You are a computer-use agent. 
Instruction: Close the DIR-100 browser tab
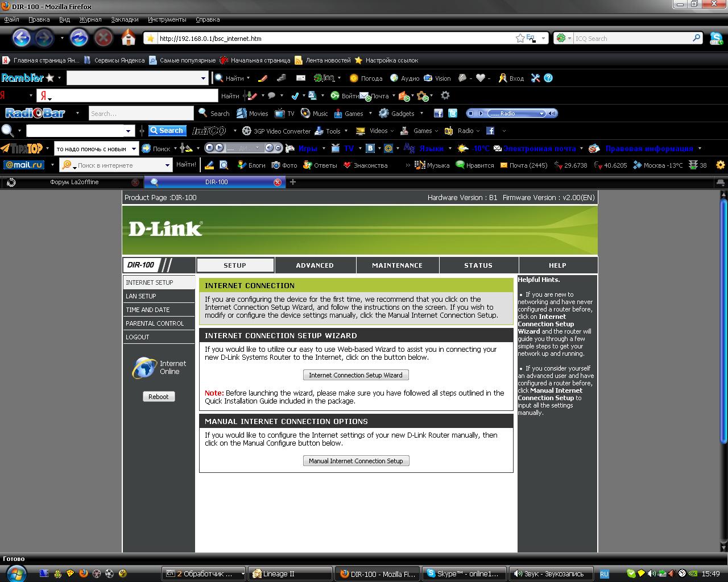[278, 182]
